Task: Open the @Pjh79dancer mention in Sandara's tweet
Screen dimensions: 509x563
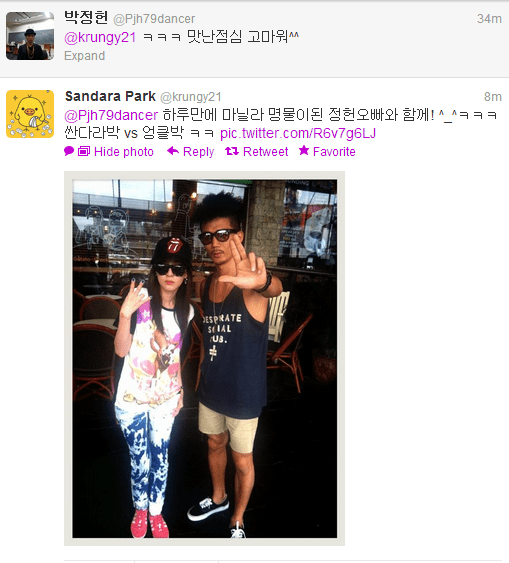Action: coord(111,115)
